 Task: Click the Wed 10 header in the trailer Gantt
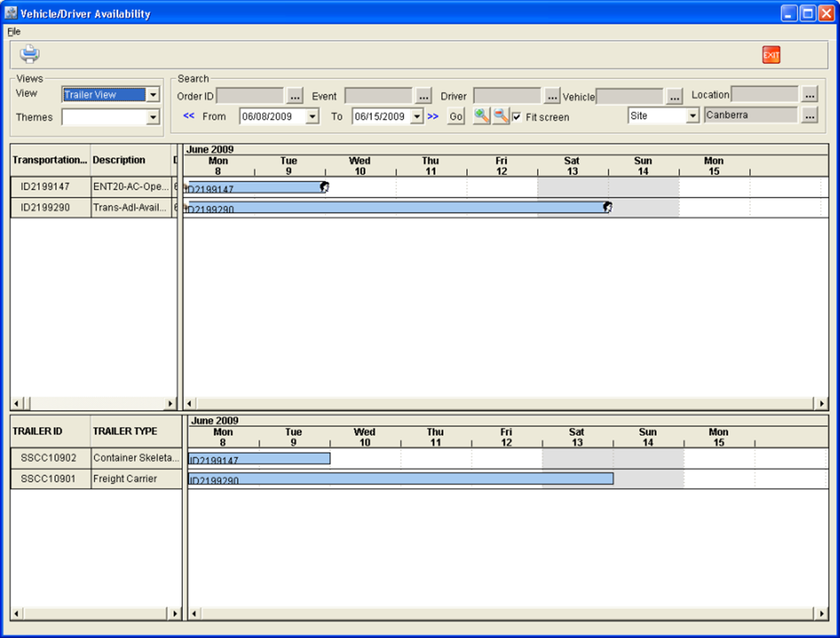click(x=364, y=437)
